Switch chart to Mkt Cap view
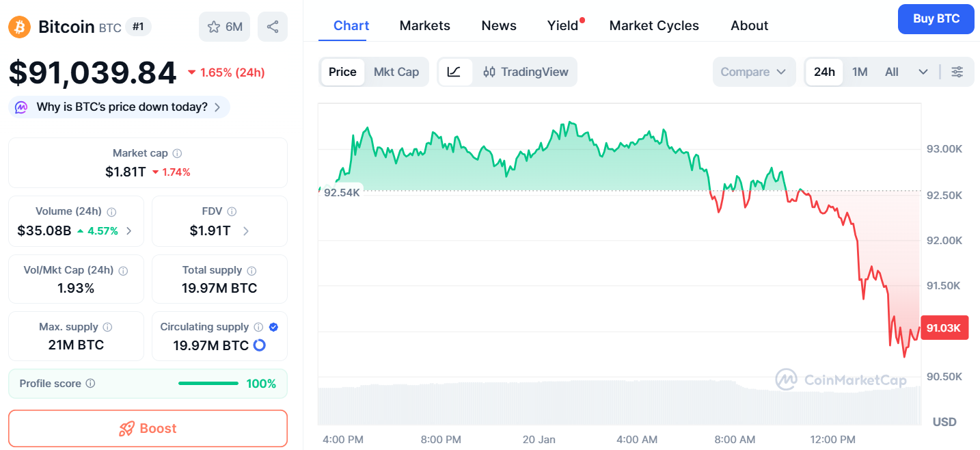This screenshot has height=450, width=980. point(396,72)
